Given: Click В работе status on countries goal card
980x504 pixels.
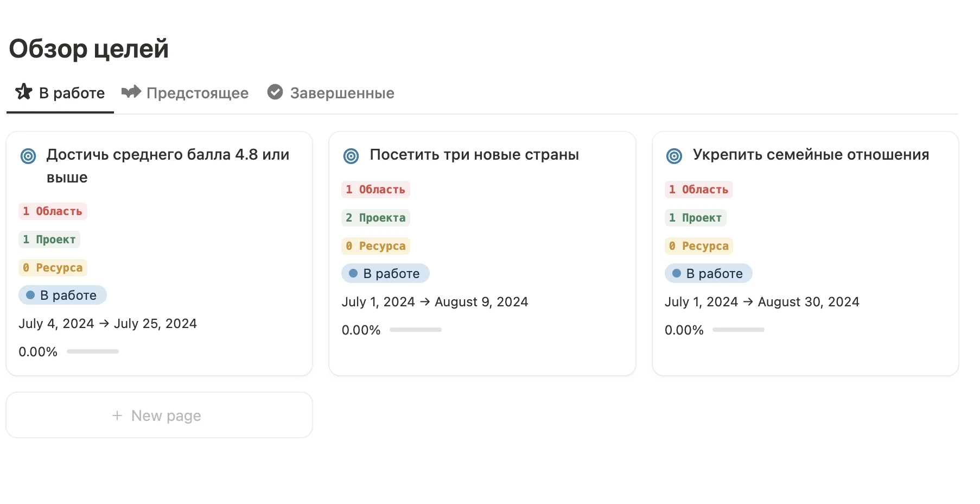Looking at the screenshot, I should [x=385, y=273].
